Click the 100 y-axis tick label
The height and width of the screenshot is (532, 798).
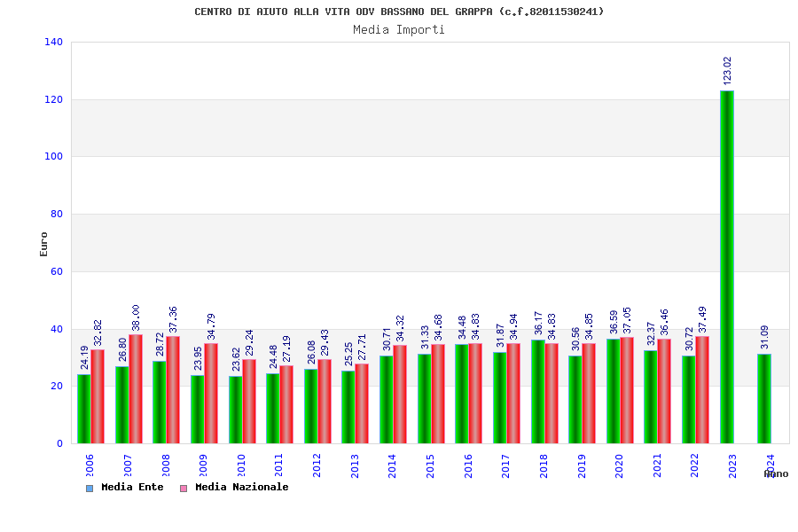tap(53, 156)
